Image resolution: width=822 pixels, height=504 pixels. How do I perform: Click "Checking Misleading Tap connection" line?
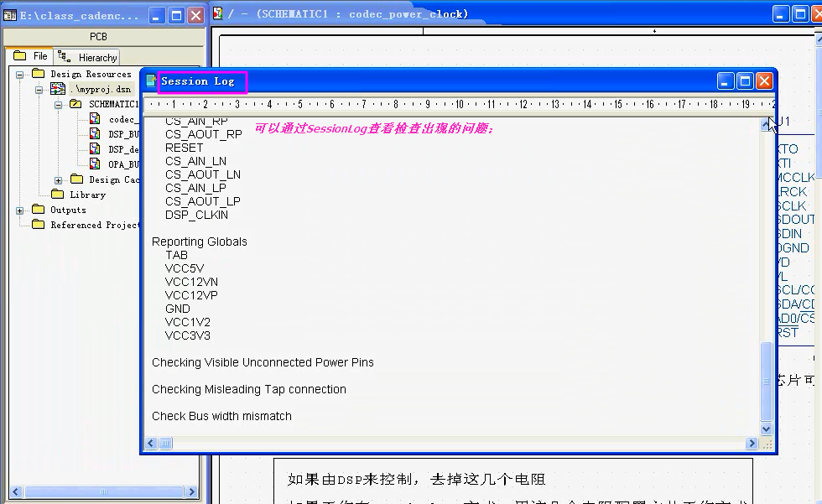coord(249,389)
